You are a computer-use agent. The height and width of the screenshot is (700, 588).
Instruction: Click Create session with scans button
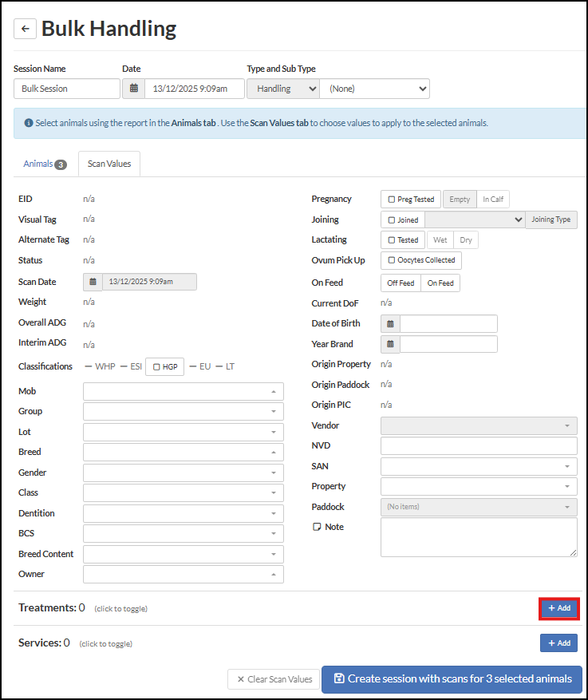452,678
